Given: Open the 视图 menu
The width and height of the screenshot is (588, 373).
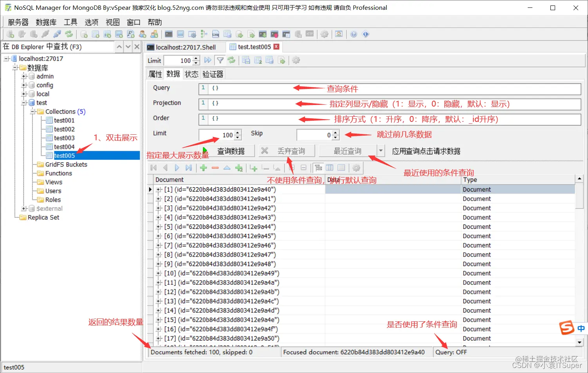Looking at the screenshot, I should (113, 22).
